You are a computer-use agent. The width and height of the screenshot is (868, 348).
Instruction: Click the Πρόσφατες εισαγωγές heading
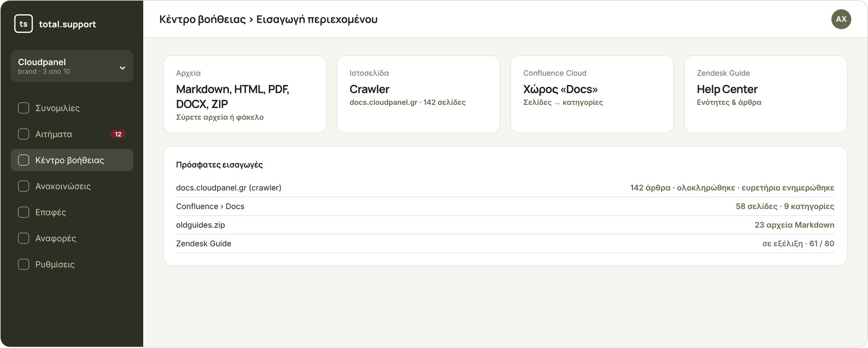click(219, 165)
